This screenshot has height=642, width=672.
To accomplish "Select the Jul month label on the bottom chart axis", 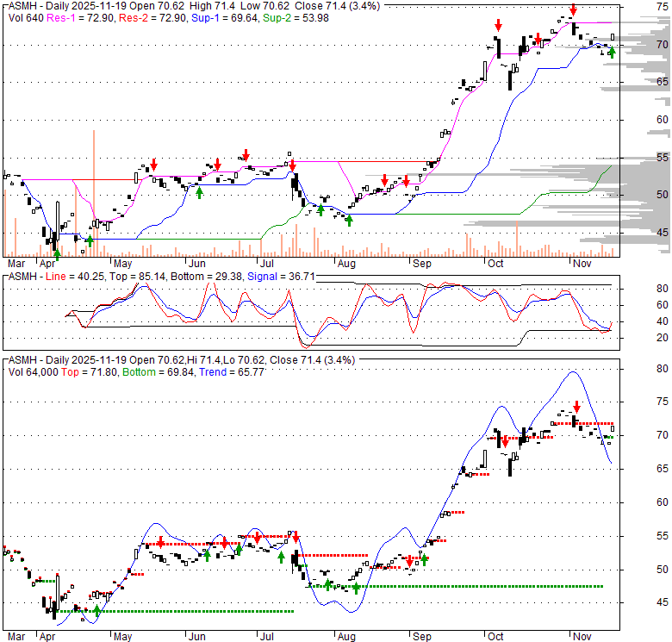I will point(271,637).
